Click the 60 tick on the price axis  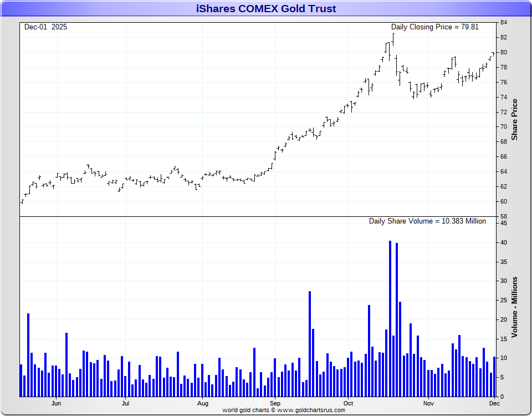point(504,201)
